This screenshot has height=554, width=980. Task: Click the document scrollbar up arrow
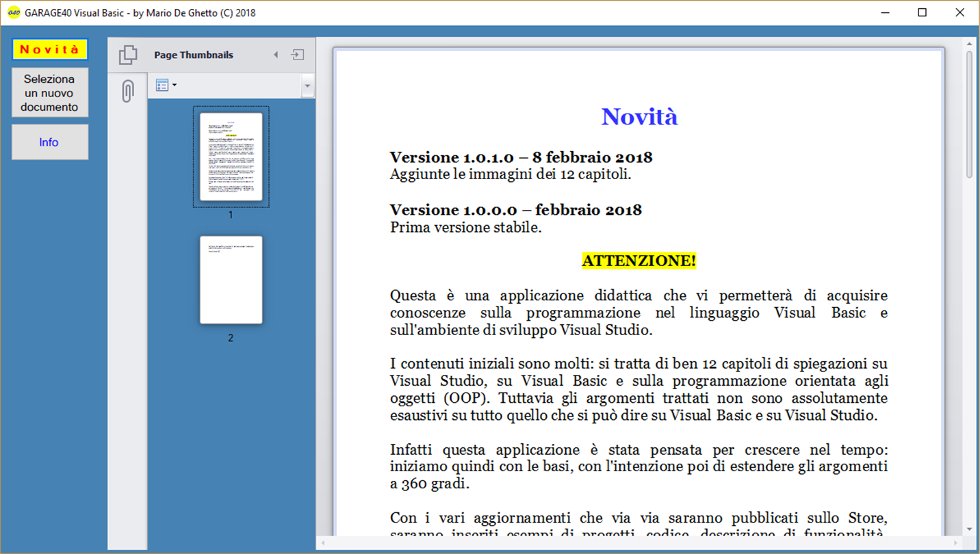(969, 44)
